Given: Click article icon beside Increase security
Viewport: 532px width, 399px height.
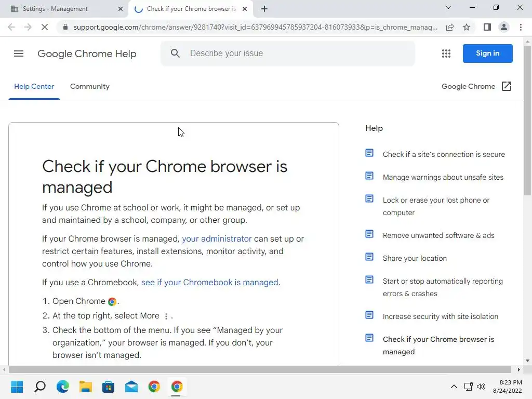Looking at the screenshot, I should 369,315.
